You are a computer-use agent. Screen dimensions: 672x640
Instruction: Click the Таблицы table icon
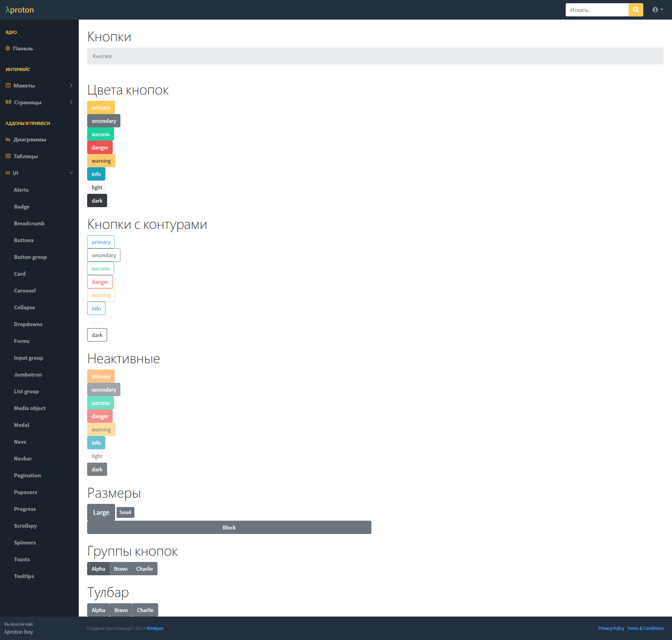(x=8, y=156)
